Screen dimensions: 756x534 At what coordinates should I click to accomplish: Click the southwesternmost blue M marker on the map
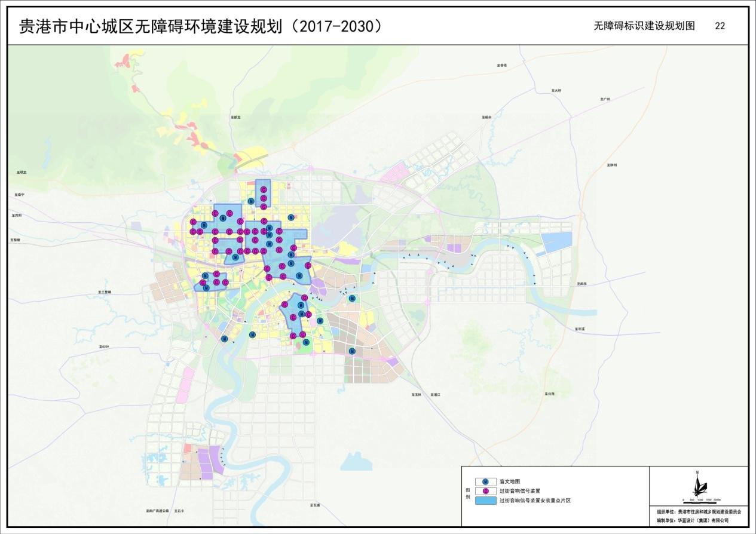coord(225,339)
